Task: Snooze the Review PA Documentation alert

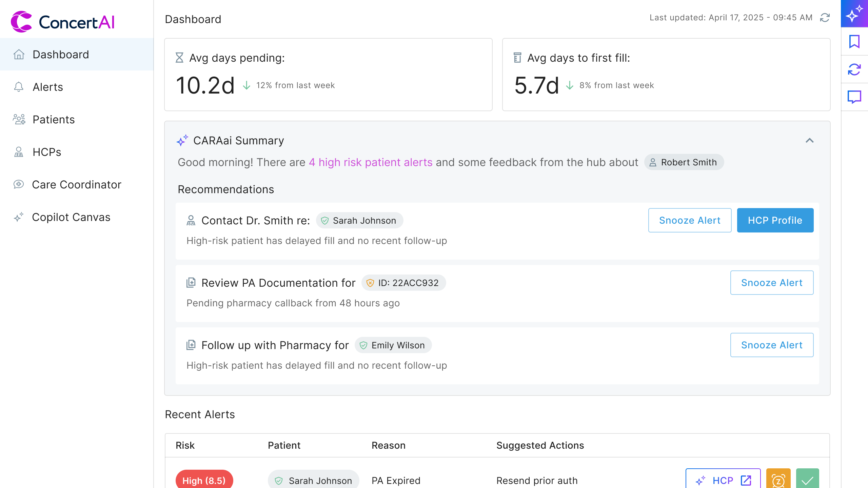Action: click(771, 283)
